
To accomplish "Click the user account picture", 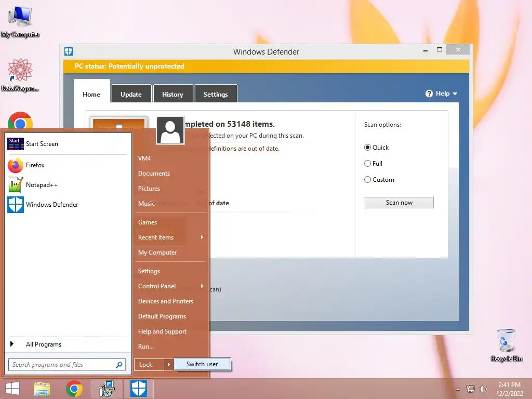I will tap(170, 130).
